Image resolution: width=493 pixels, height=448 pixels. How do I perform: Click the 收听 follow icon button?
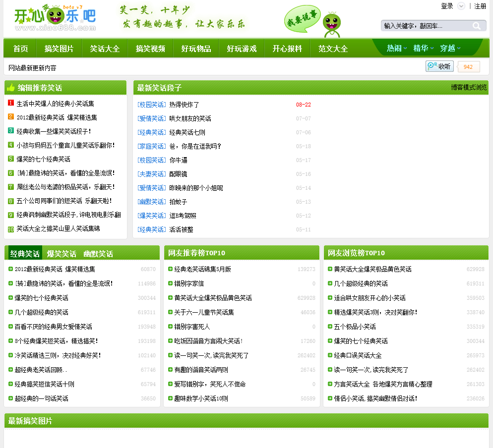439,66
